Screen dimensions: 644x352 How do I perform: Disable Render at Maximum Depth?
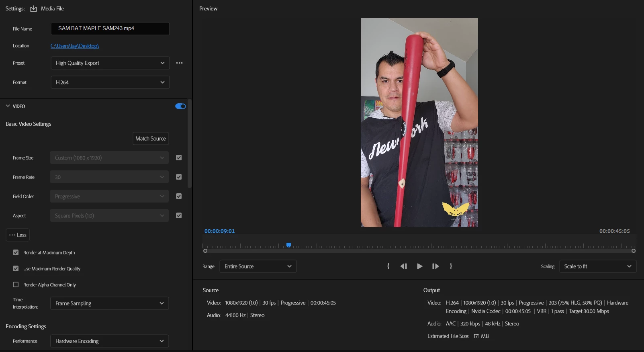tap(16, 253)
